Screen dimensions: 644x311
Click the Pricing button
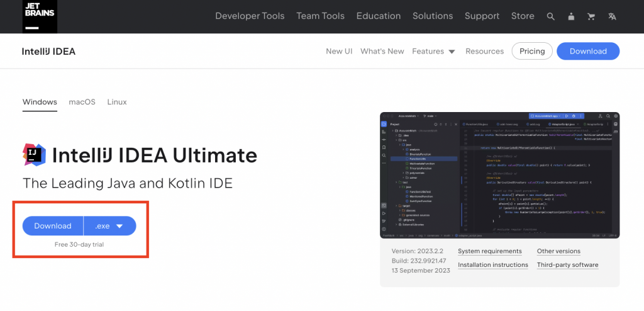coord(532,52)
